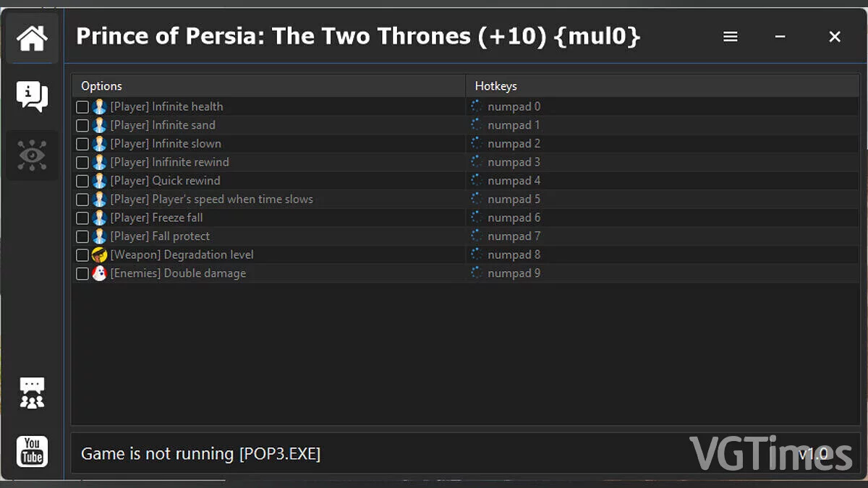
Task: Open the hamburger menu at top right
Action: click(x=730, y=36)
